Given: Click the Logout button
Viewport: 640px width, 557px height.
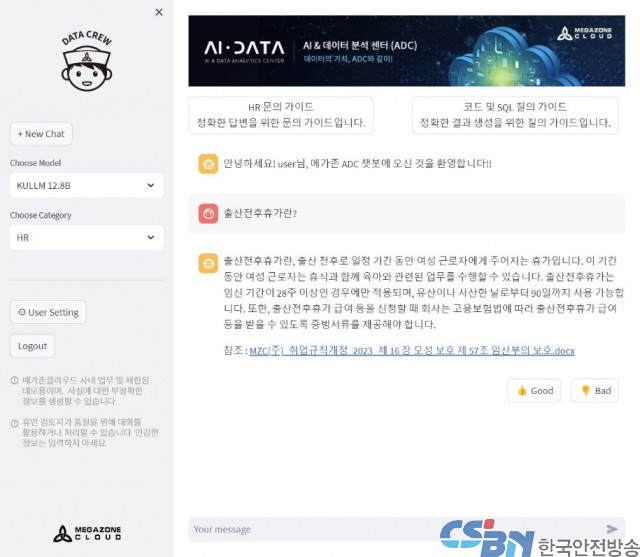Looking at the screenshot, I should 32,346.
